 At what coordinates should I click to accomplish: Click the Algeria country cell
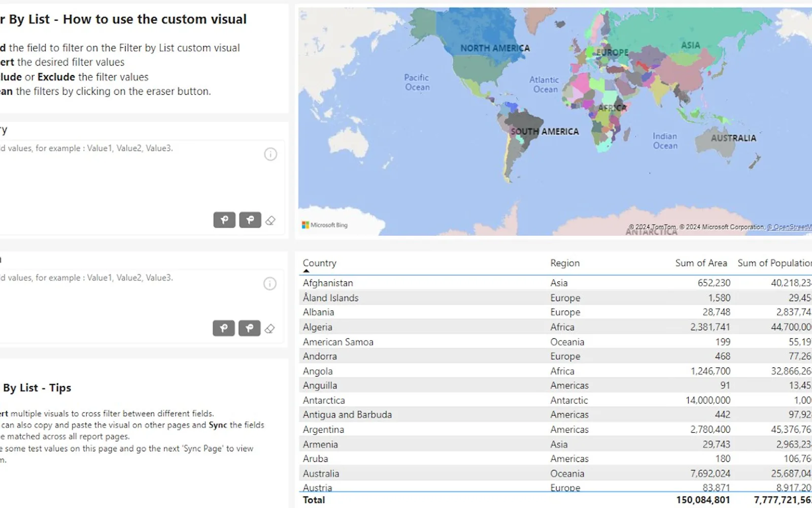(x=317, y=327)
